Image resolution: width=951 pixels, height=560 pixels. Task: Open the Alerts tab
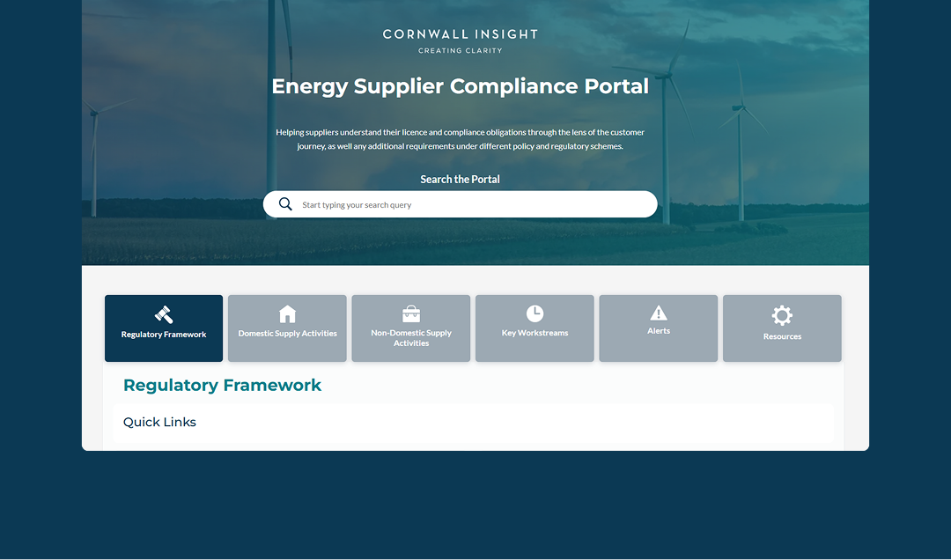pos(659,328)
